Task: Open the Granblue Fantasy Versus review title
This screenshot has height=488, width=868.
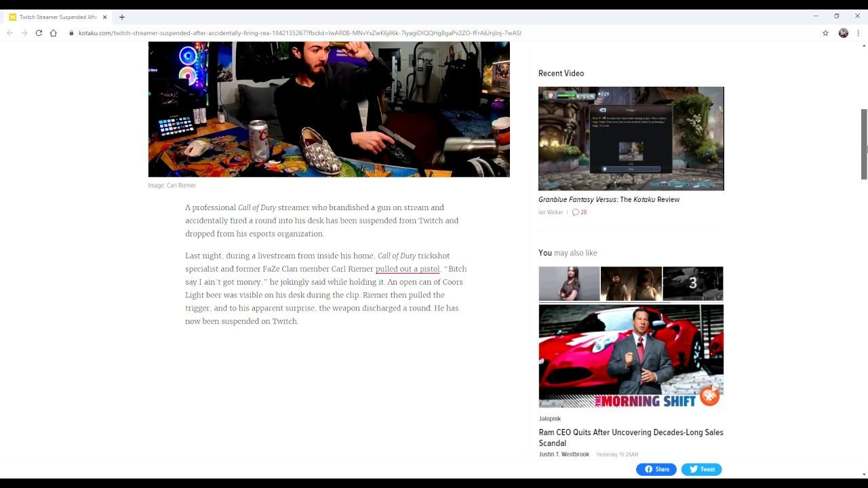Action: tap(609, 199)
